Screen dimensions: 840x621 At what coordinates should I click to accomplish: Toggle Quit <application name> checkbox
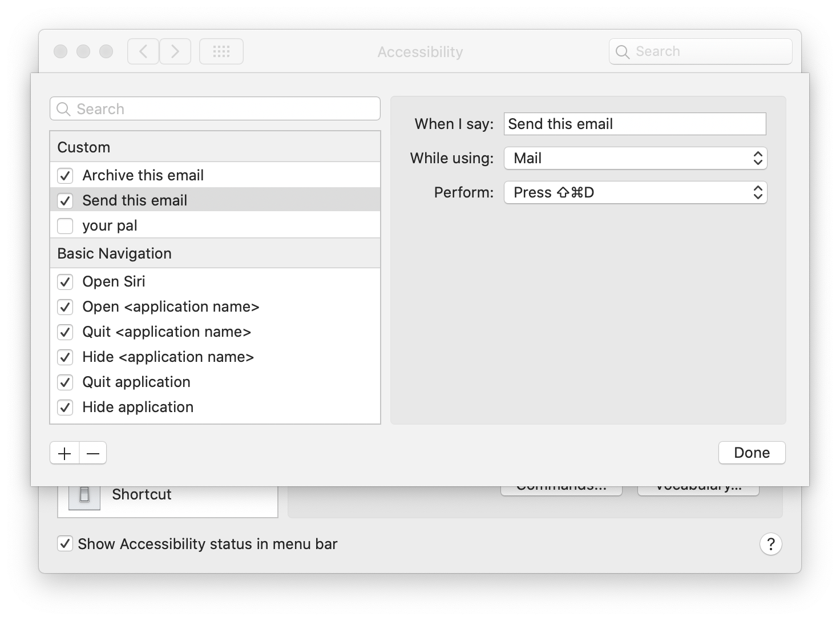65,332
